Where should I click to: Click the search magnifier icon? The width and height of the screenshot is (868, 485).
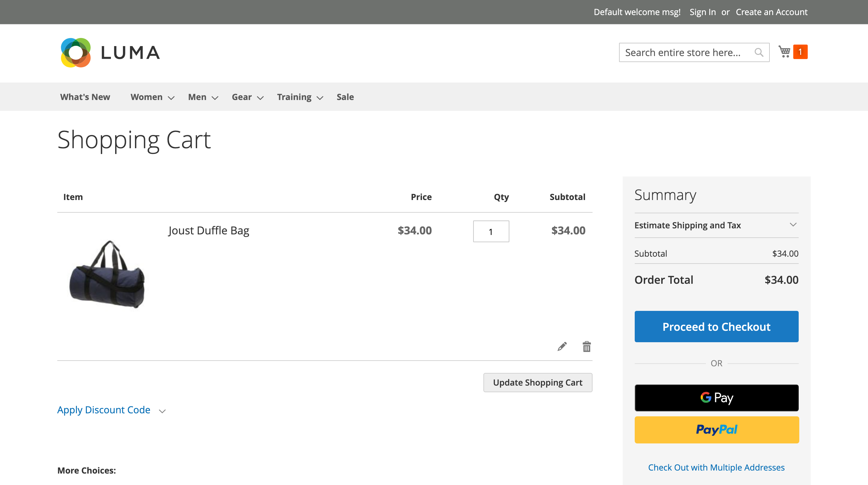click(x=759, y=52)
